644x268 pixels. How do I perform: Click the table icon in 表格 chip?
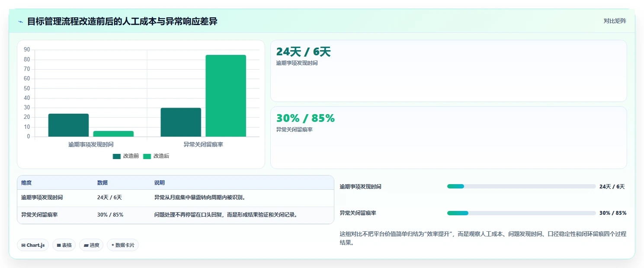pyautogui.click(x=59, y=245)
